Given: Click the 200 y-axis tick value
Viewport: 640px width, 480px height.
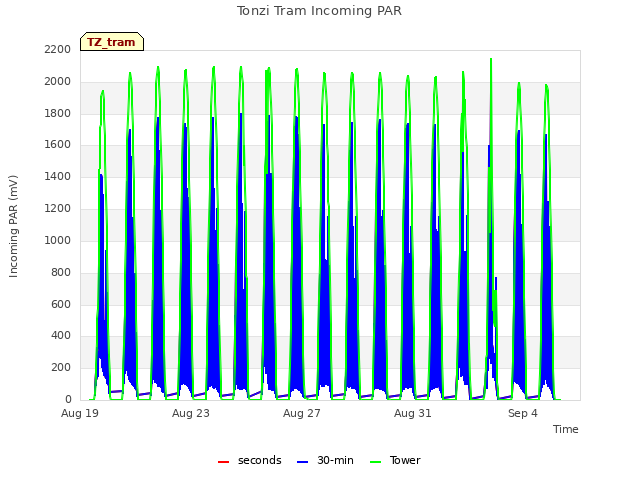Looking at the screenshot, I should point(61,368).
